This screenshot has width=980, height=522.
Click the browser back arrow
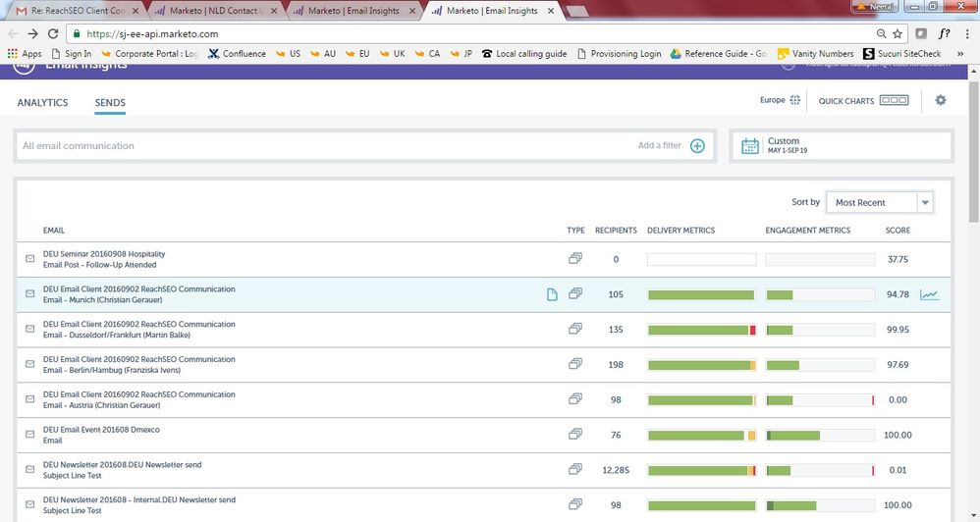coord(14,33)
